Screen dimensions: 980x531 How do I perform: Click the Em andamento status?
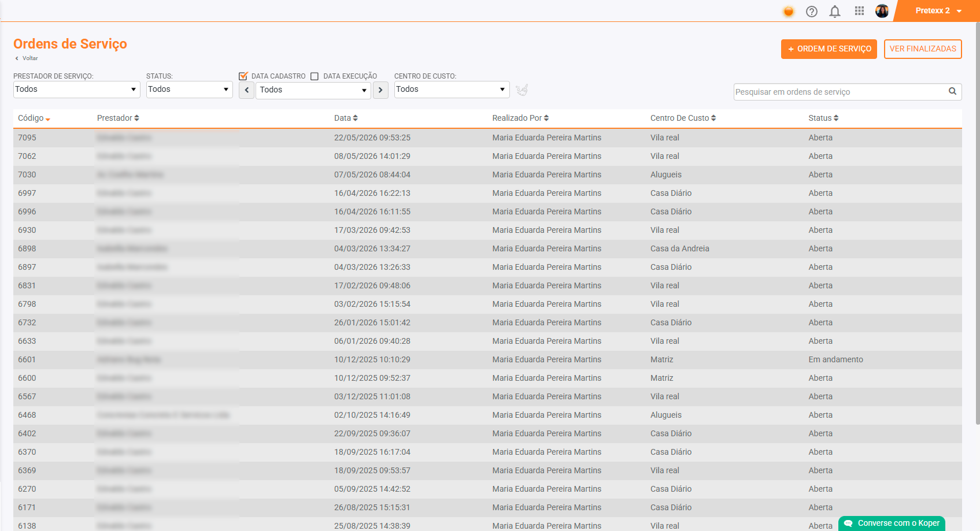click(835, 359)
